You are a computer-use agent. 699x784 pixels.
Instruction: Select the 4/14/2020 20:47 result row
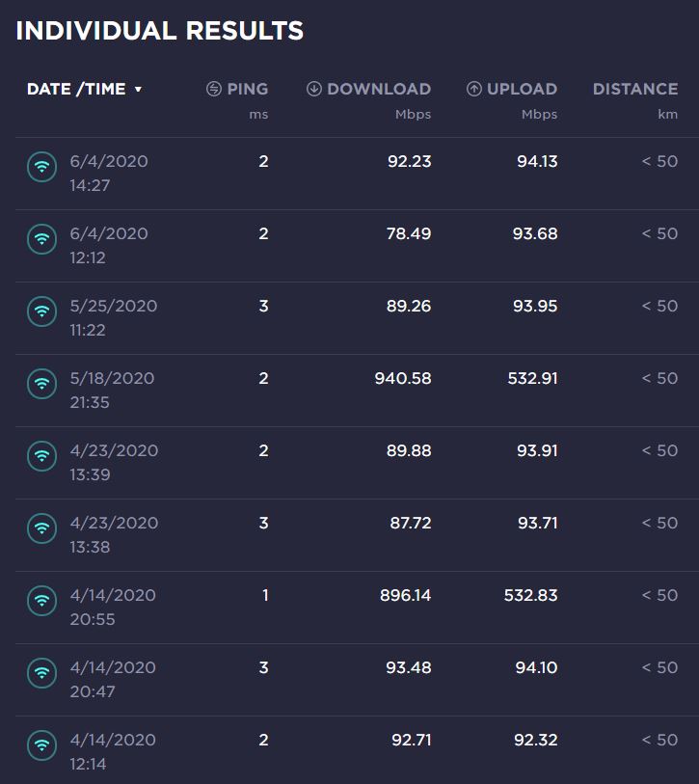click(x=357, y=680)
